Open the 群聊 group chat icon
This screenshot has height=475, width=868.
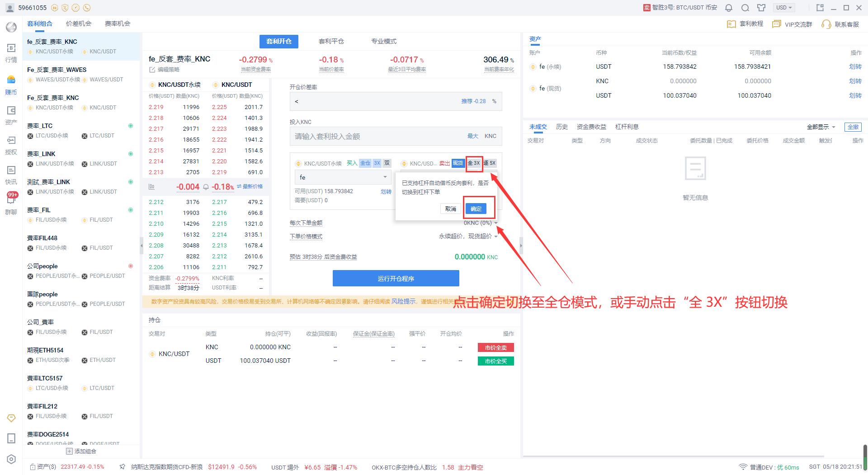click(11, 204)
